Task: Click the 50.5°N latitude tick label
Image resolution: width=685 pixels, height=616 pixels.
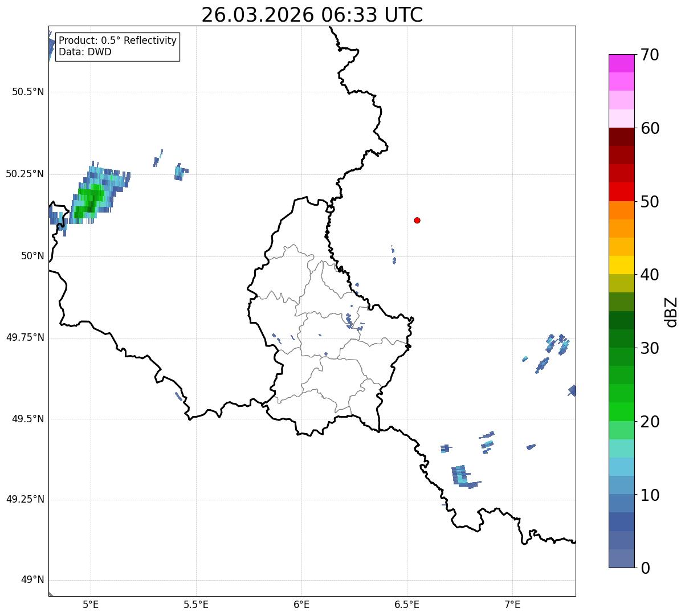Action: pos(28,92)
